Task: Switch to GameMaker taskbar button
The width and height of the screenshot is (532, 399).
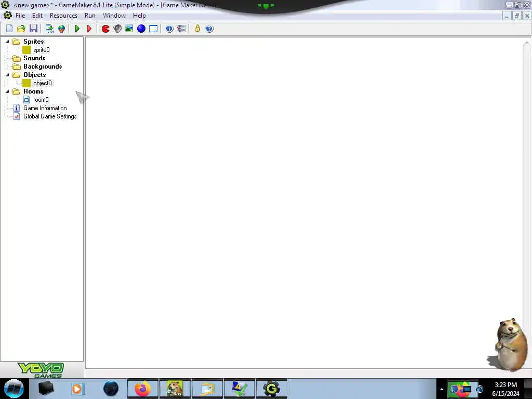Action: click(x=271, y=389)
